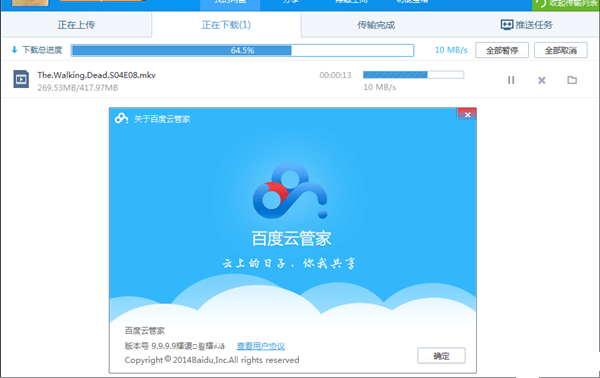Click the Baidu cloud logo in dialog title
This screenshot has height=378, width=600.
(121, 119)
